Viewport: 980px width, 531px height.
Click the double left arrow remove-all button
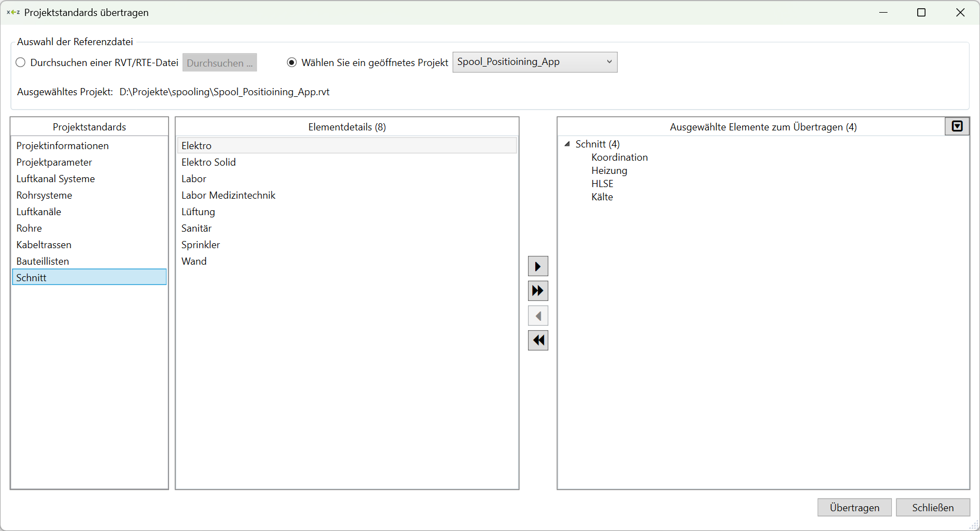pyautogui.click(x=538, y=341)
